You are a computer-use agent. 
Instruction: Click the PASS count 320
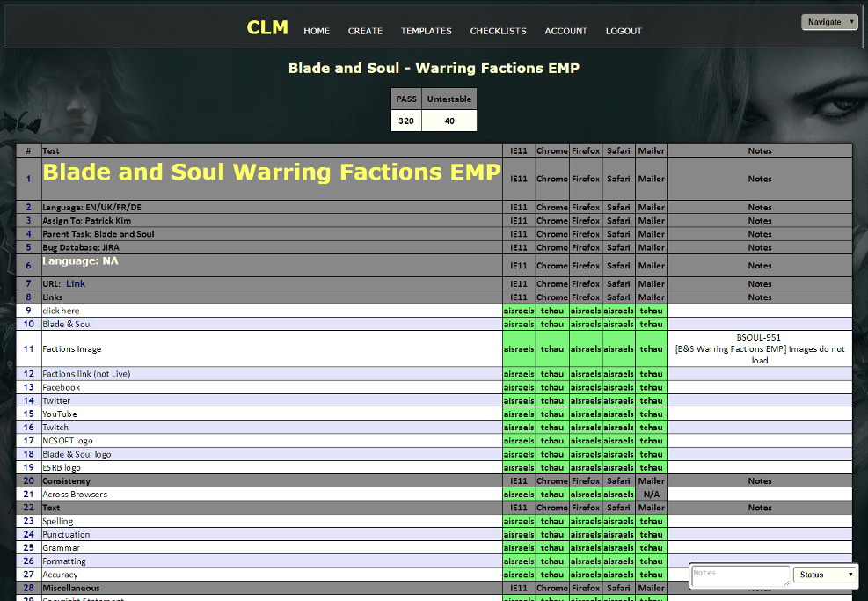click(x=406, y=121)
